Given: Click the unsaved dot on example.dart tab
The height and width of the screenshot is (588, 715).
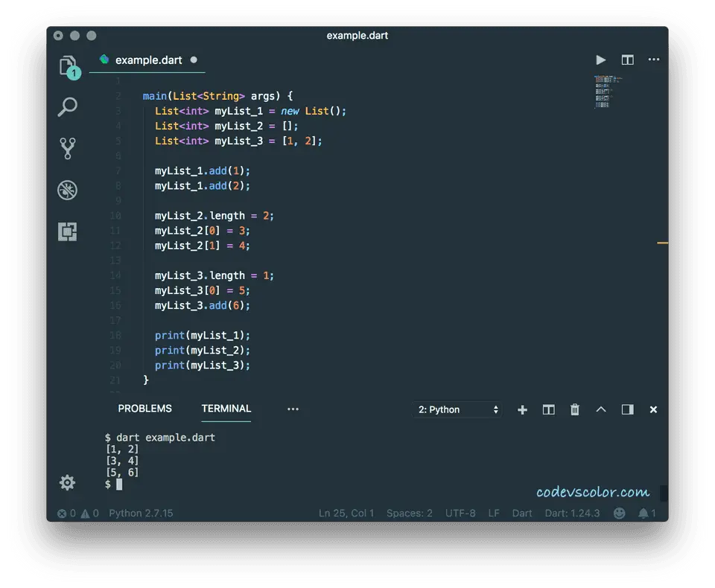Looking at the screenshot, I should [194, 60].
